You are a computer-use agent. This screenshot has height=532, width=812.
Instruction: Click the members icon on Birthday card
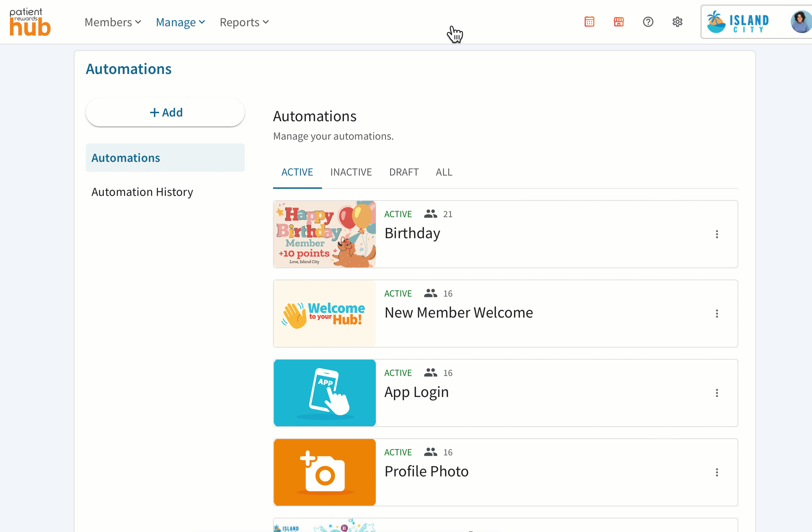point(431,214)
